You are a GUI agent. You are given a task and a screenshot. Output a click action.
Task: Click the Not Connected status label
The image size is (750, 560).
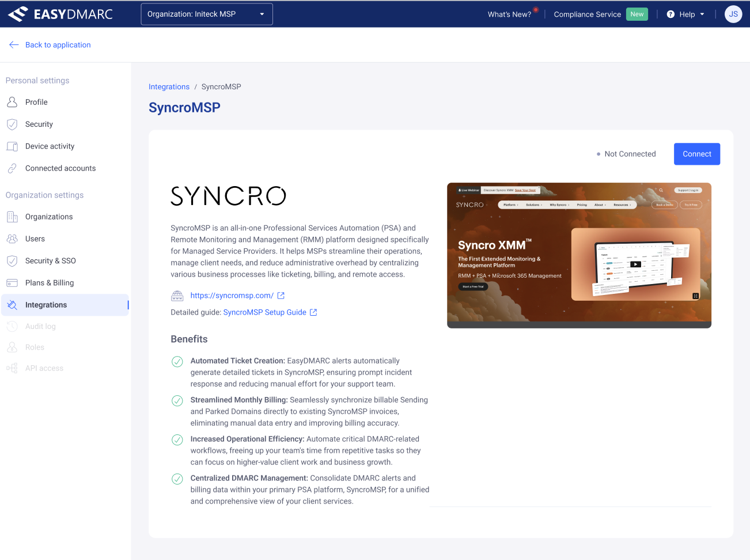pyautogui.click(x=630, y=154)
